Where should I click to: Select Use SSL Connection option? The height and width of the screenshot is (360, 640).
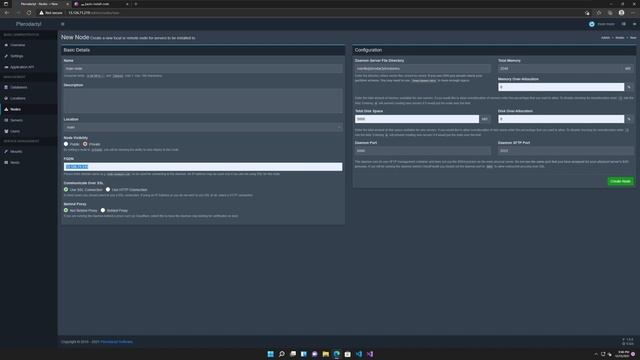(x=66, y=189)
